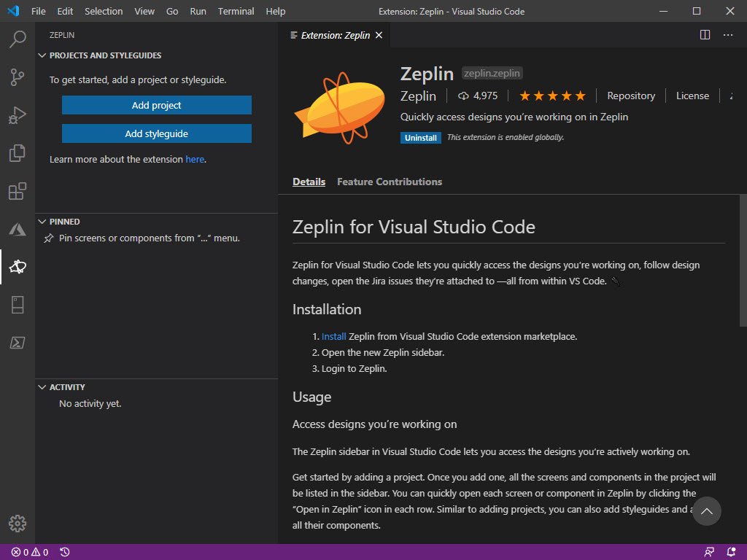Open the Terminal menu
This screenshot has width=747, height=560.
click(x=236, y=11)
